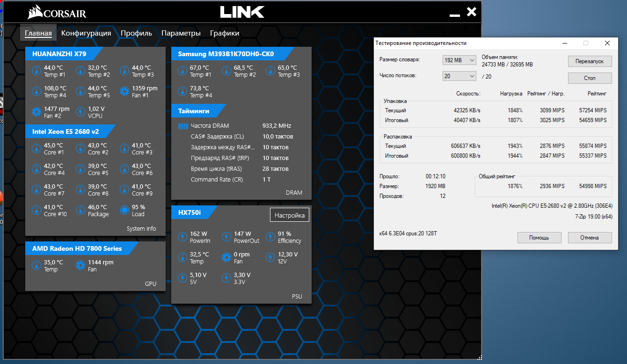Select the Параметры menu tab
Viewport: 627px width, 364px height.
tap(181, 33)
